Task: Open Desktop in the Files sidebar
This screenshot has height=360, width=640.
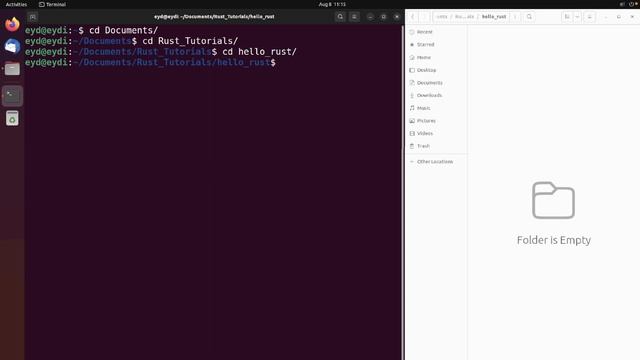Action: pyautogui.click(x=436, y=70)
